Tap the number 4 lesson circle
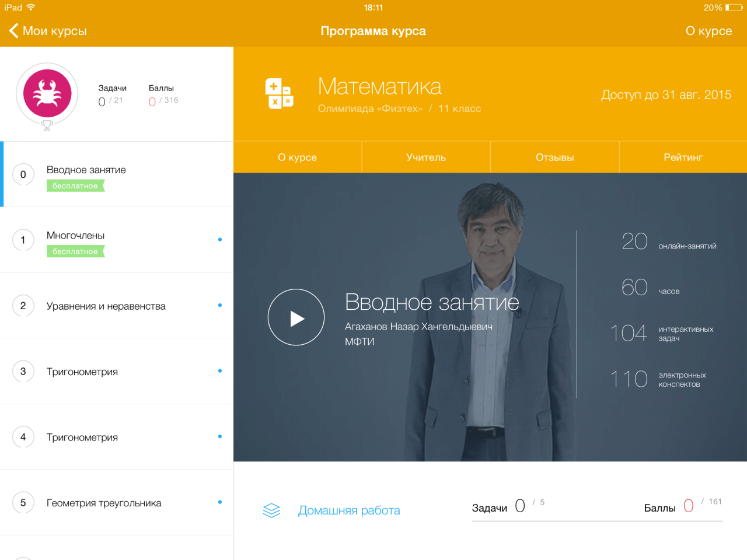The image size is (747, 560). coord(23,437)
